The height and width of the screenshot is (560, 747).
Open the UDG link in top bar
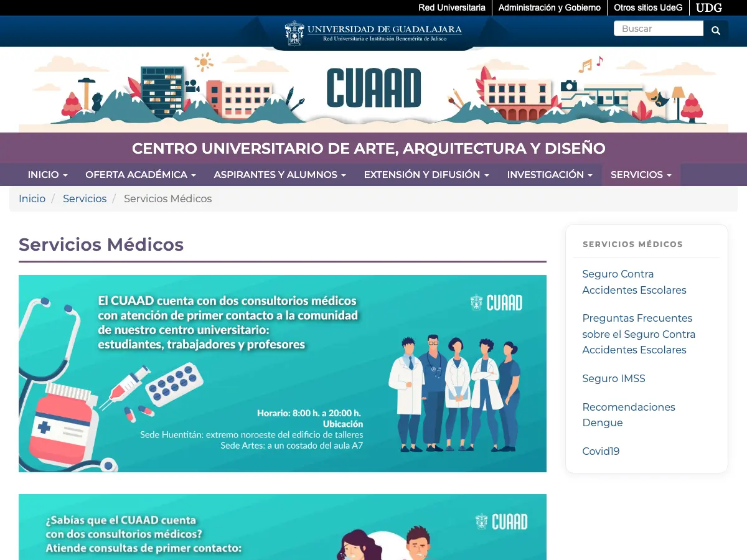tap(709, 7)
